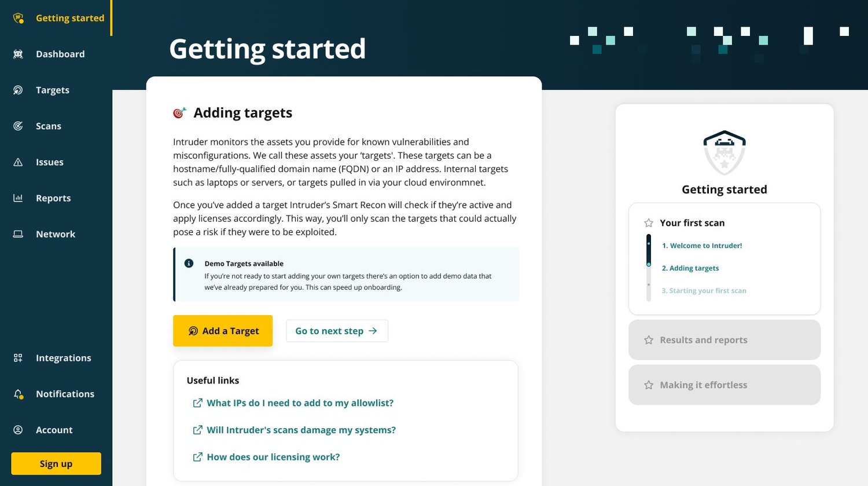Click the Issues warning triangle icon
The height and width of the screenshot is (486, 868).
click(x=17, y=162)
